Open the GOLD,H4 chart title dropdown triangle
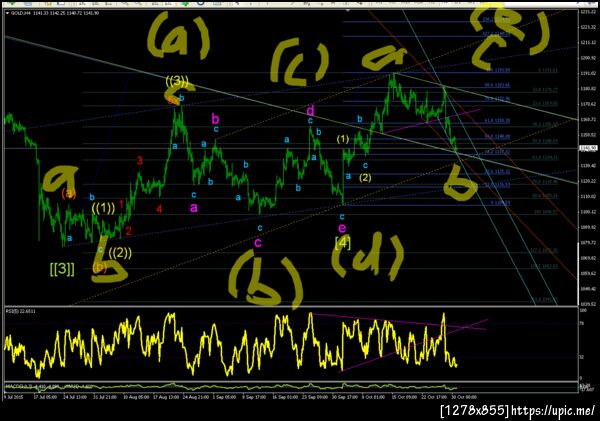Screen dimensions: 600x421 click(7, 13)
